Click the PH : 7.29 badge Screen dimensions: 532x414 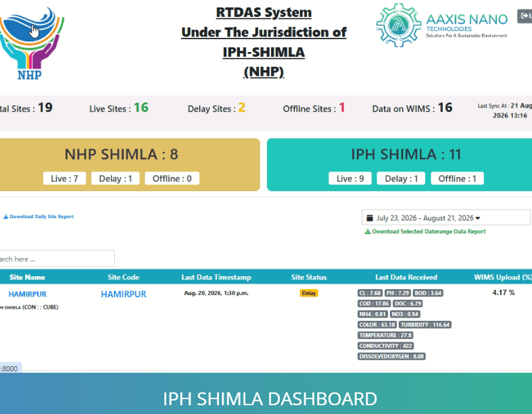(397, 293)
